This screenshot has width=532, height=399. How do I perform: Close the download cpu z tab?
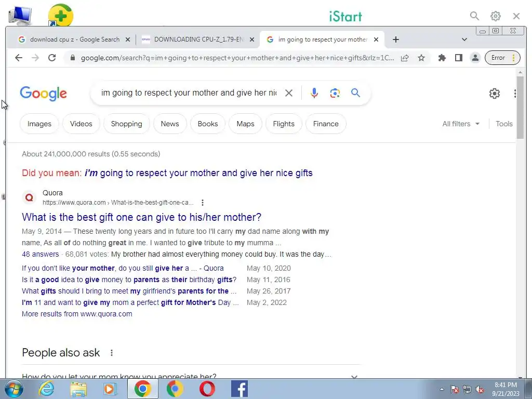tap(128, 39)
